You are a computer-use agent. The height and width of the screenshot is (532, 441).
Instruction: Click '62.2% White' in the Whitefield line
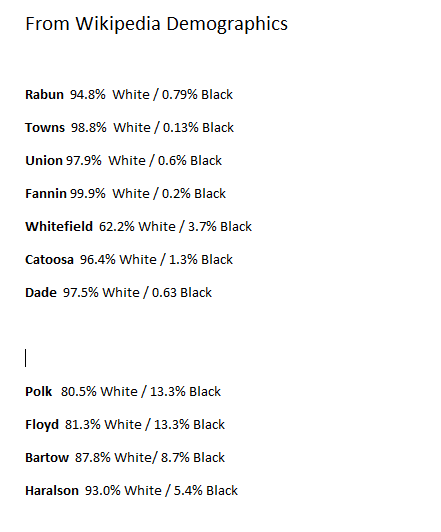(137, 226)
